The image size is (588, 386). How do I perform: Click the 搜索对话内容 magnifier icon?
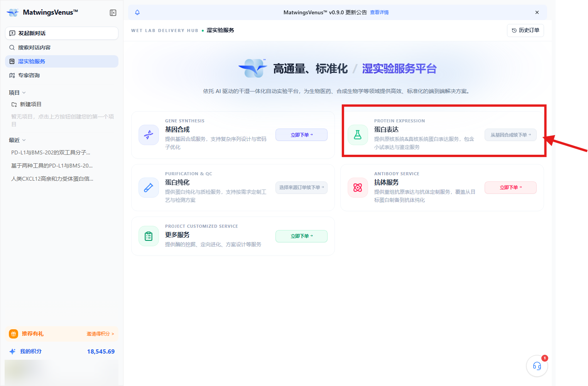[x=12, y=47]
